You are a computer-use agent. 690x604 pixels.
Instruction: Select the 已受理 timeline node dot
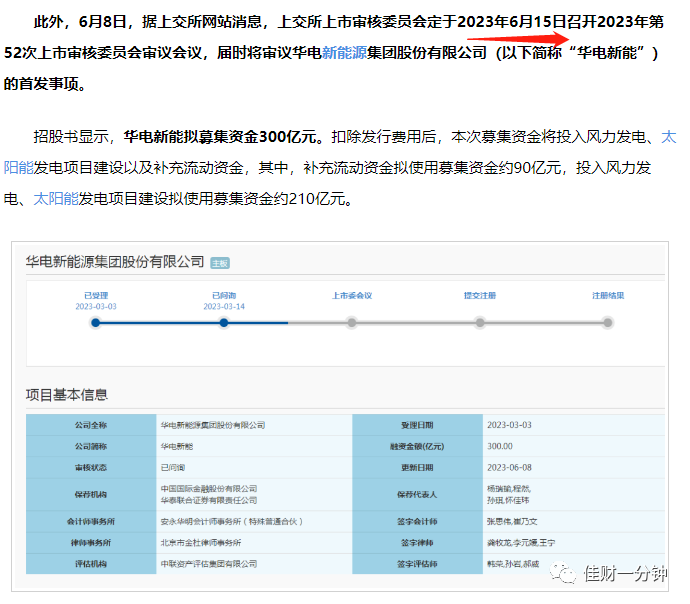tap(95, 323)
